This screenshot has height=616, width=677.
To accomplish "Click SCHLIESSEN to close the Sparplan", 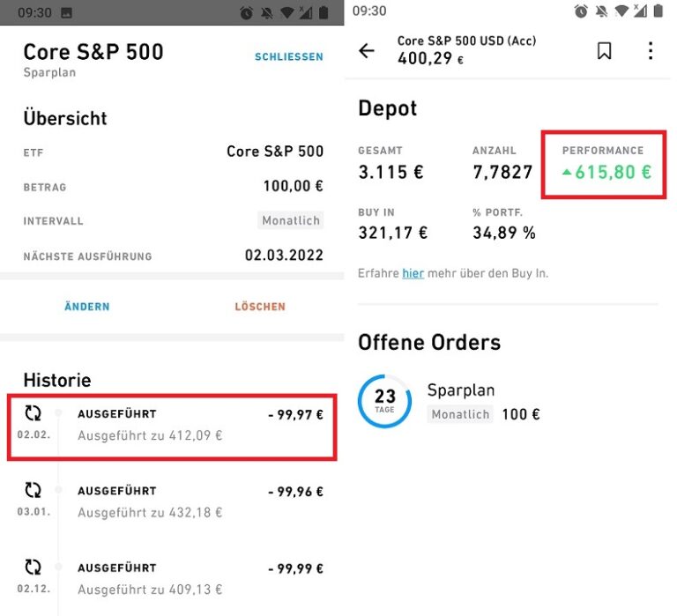I will pyautogui.click(x=288, y=56).
